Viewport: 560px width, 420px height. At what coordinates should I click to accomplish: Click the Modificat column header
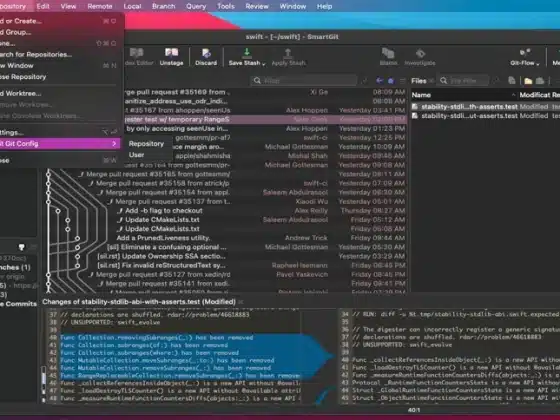coord(534,95)
